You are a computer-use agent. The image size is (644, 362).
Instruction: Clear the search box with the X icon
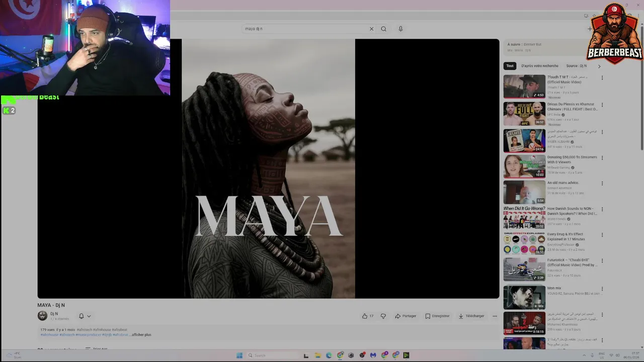coord(371,29)
